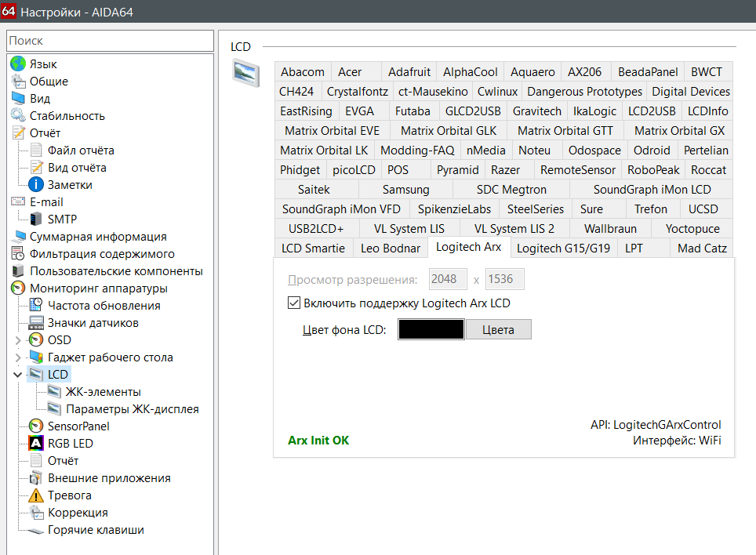Switch to the Logitech G15/G19 tab
Viewport: 756px width, 555px height.
563,248
